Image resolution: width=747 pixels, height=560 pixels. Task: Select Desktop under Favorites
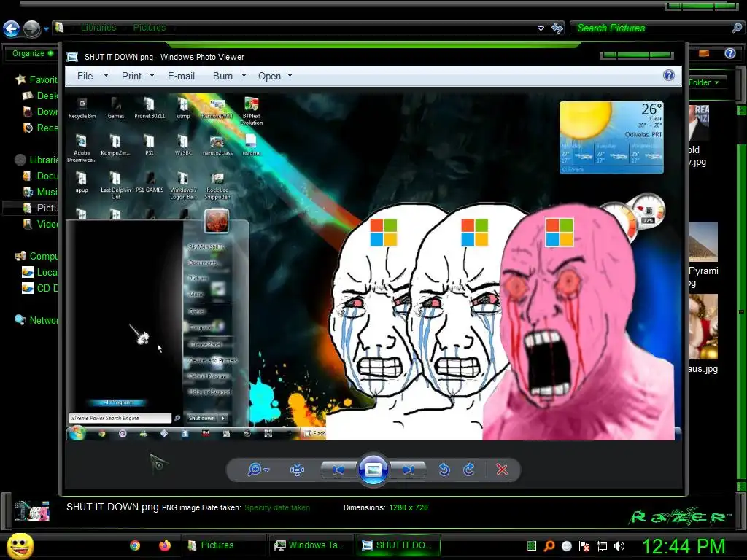tap(41, 96)
